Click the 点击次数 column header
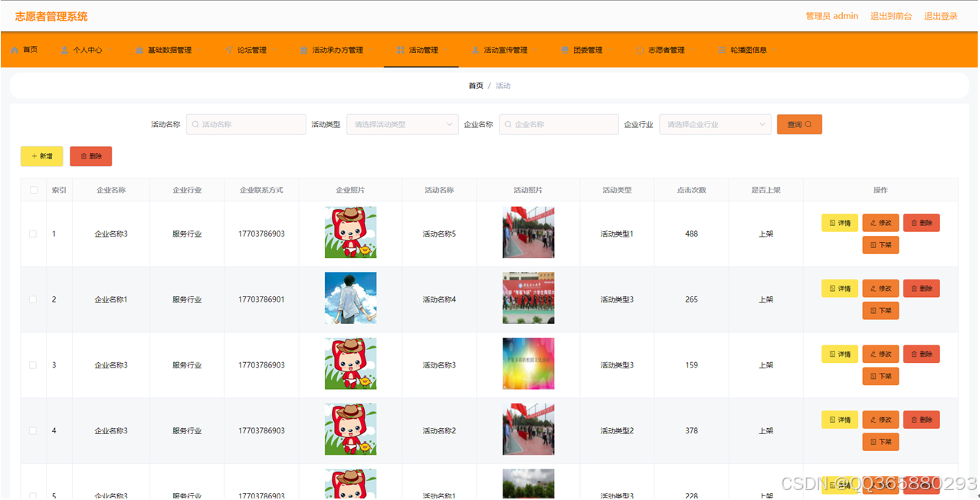980x500 pixels. point(691,190)
